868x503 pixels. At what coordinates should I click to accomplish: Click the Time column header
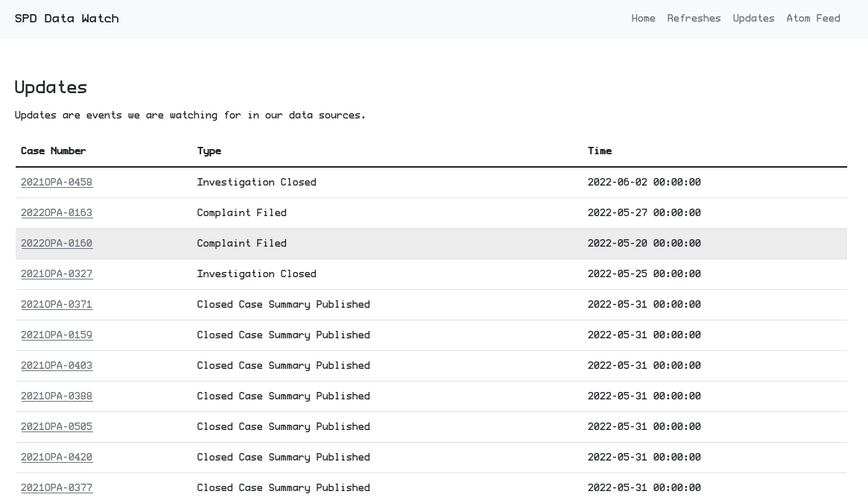[600, 151]
